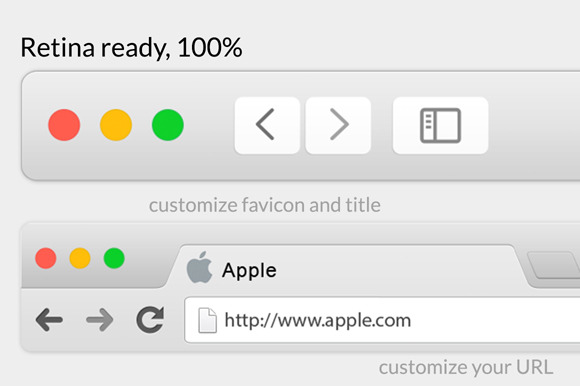Reload the page with the circular arrow

150,320
